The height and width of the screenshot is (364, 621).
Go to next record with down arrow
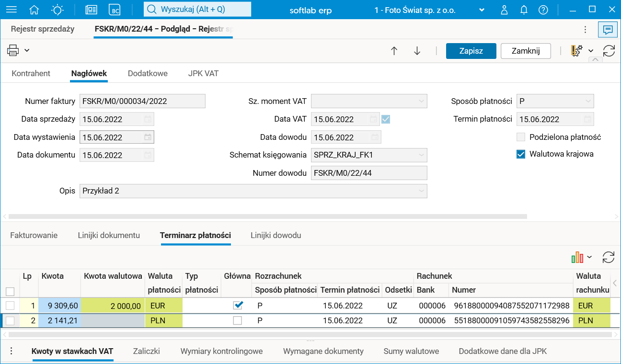pos(417,51)
